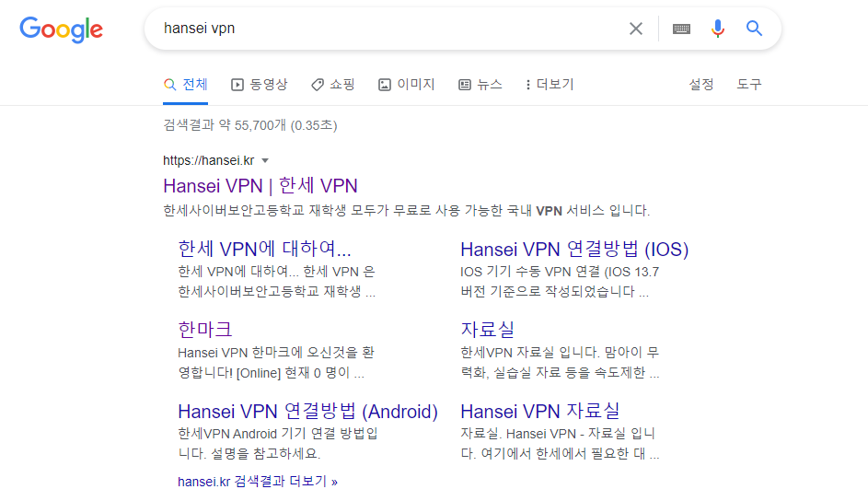This screenshot has width=868, height=501.
Task: Open the Hansei VPN | 한세 VPN result
Action: pos(260,185)
